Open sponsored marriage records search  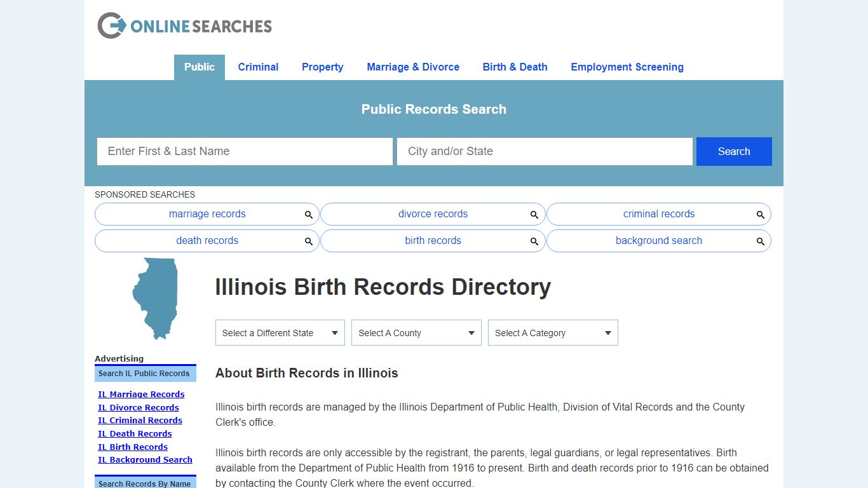tap(207, 214)
